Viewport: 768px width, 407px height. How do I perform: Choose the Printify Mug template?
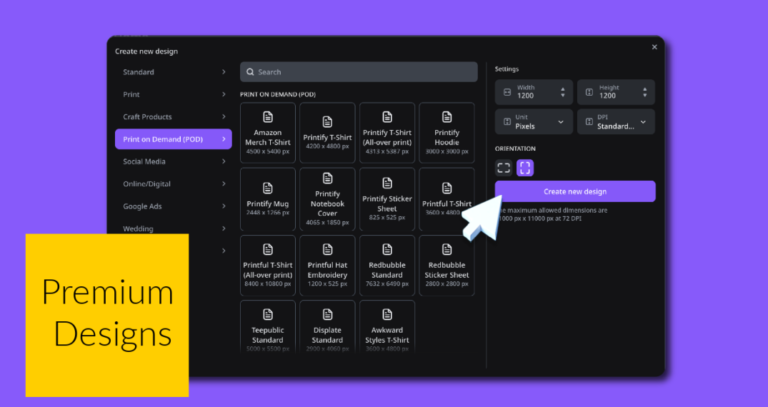pyautogui.click(x=268, y=199)
